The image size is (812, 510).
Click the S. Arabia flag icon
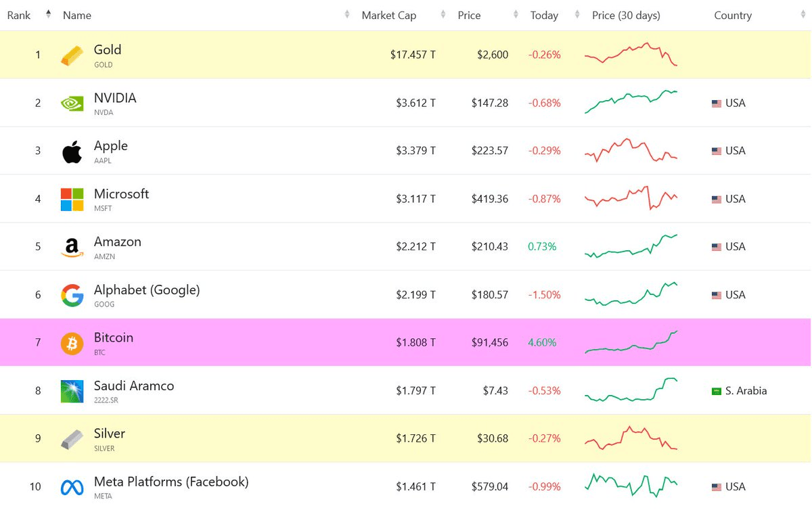coord(717,391)
